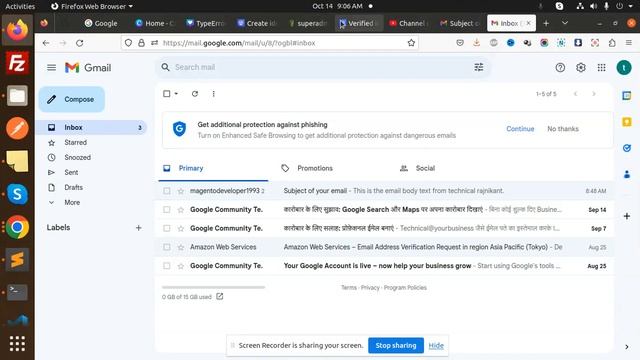640x360 pixels.
Task: Open the Starred folder
Action: 76,142
